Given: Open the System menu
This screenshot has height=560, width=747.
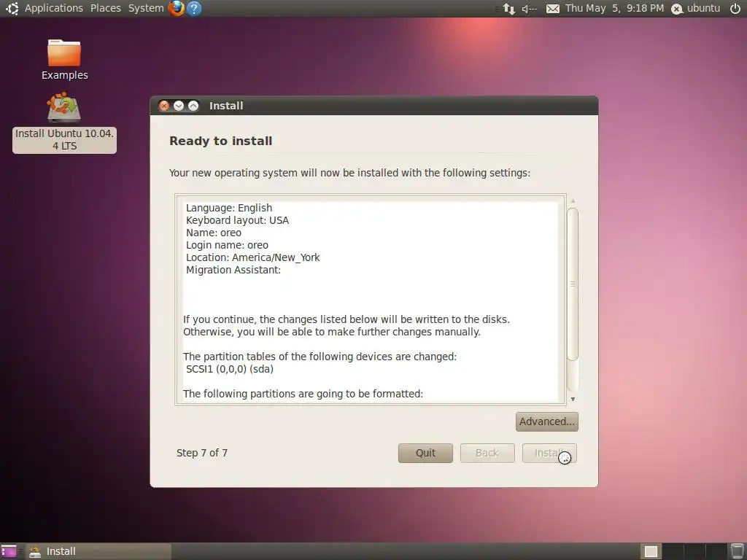Looking at the screenshot, I should click(146, 8).
